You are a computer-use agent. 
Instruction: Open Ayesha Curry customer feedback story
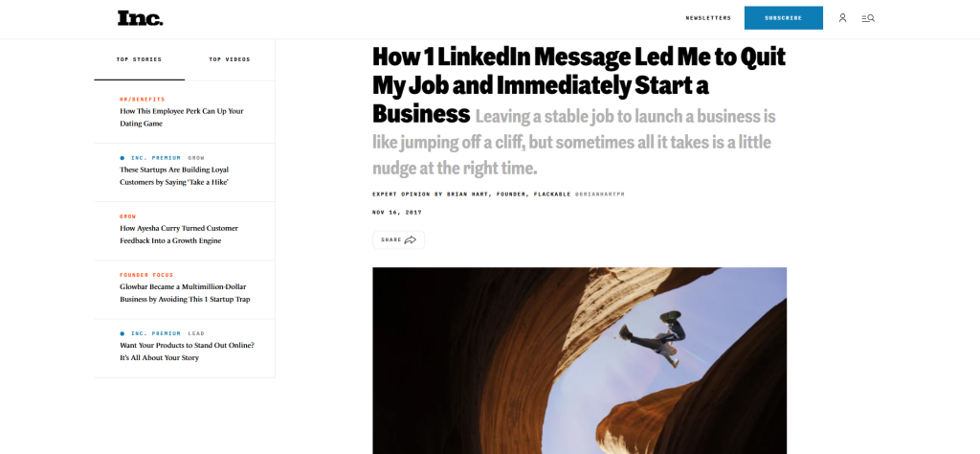(x=178, y=234)
